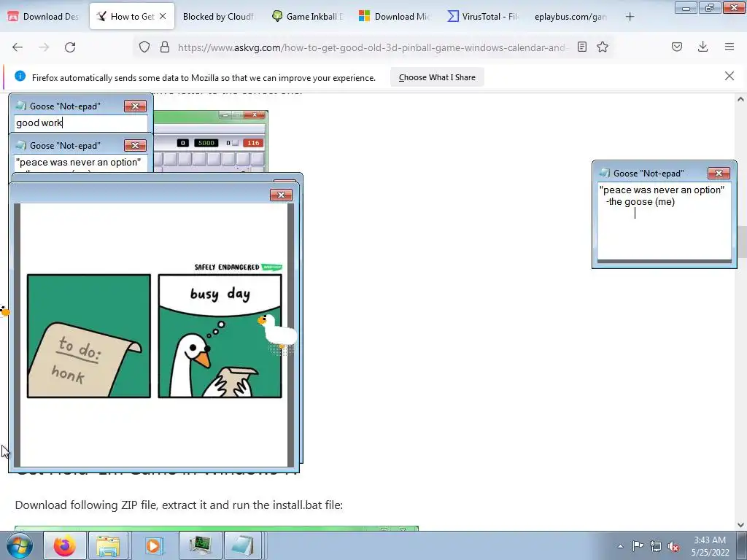The width and height of the screenshot is (747, 560).
Task: Click the askvg.com address bar
Action: click(x=371, y=47)
